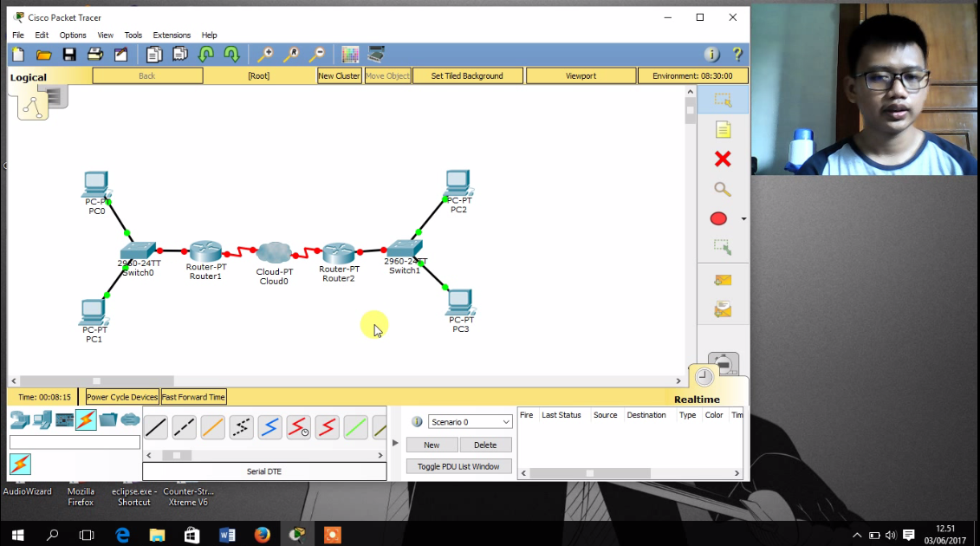Click the New scenario button
This screenshot has width=980, height=546.
pos(432,445)
